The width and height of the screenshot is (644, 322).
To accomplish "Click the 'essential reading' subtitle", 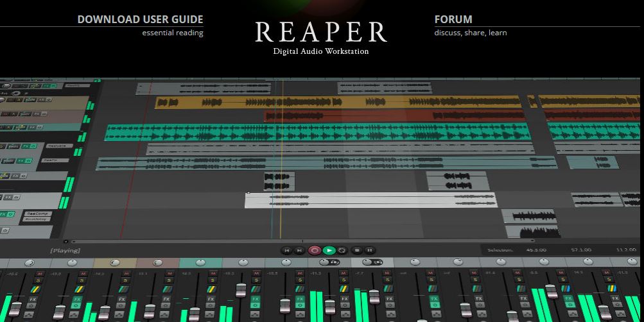I will pyautogui.click(x=173, y=33).
